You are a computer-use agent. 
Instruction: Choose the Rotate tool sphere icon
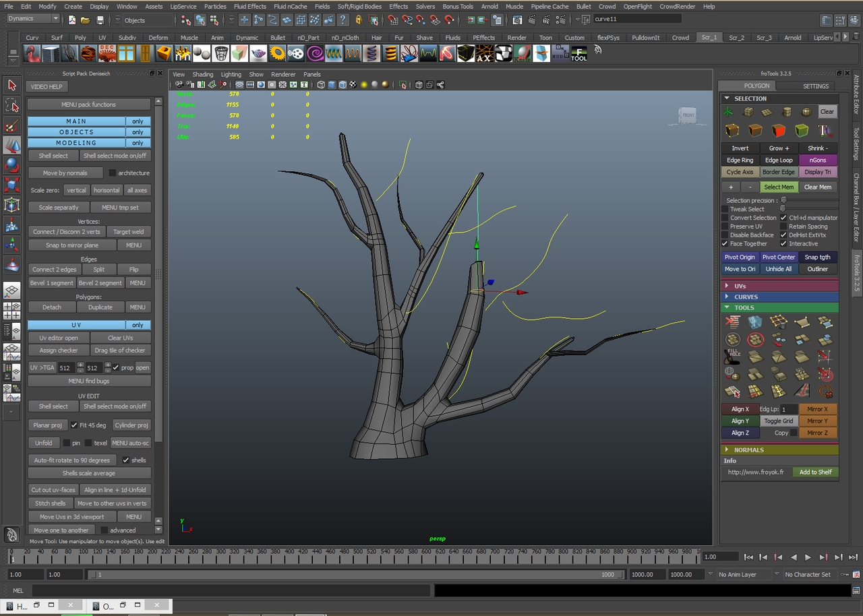pos(11,164)
